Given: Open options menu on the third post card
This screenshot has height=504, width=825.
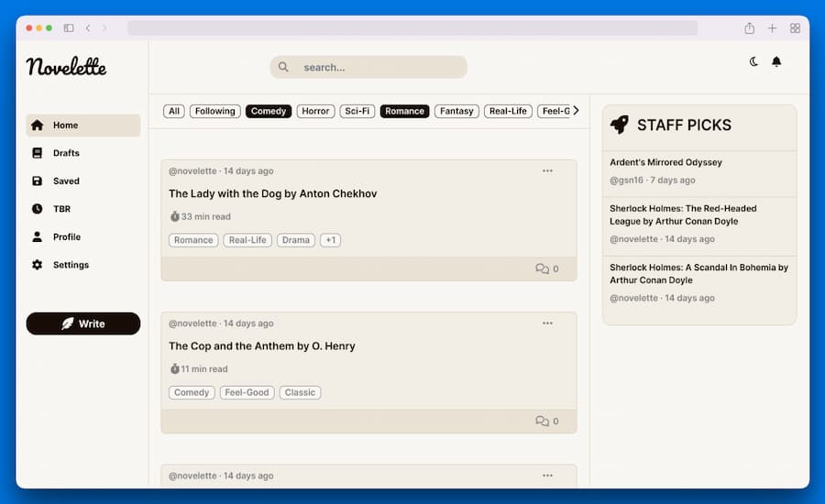Looking at the screenshot, I should pos(548,476).
